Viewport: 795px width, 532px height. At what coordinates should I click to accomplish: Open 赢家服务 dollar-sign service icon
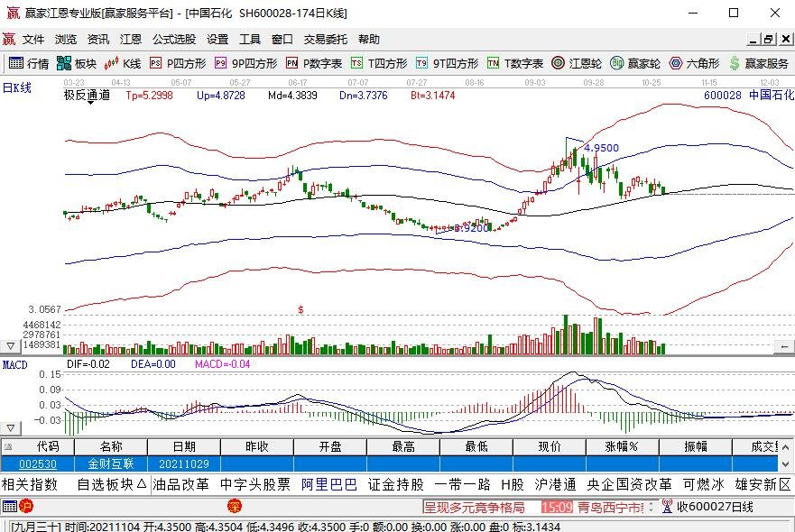(x=759, y=63)
